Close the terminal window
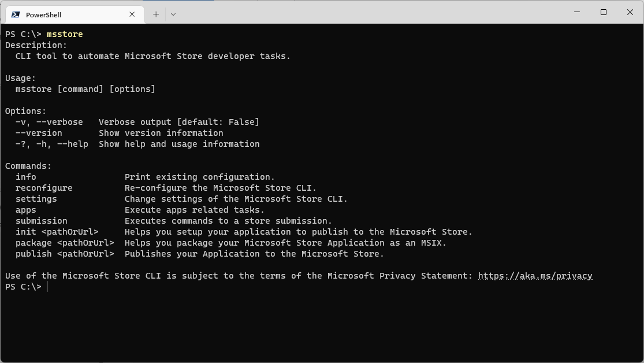 point(630,12)
